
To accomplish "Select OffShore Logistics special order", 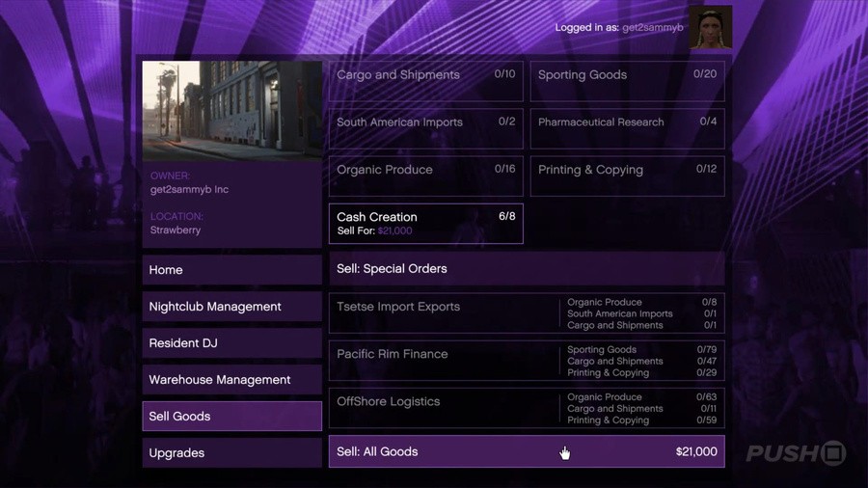I will 527,408.
